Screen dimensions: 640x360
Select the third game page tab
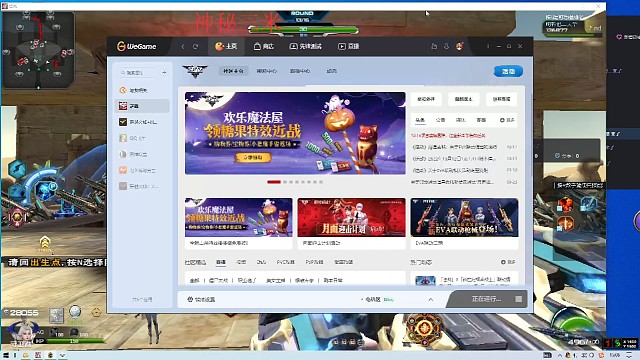[x=300, y=71]
